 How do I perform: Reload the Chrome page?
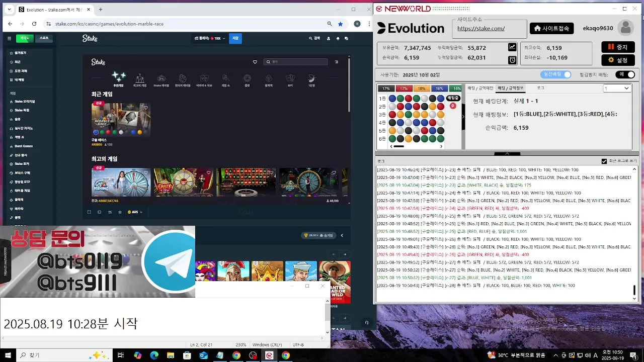click(34, 24)
